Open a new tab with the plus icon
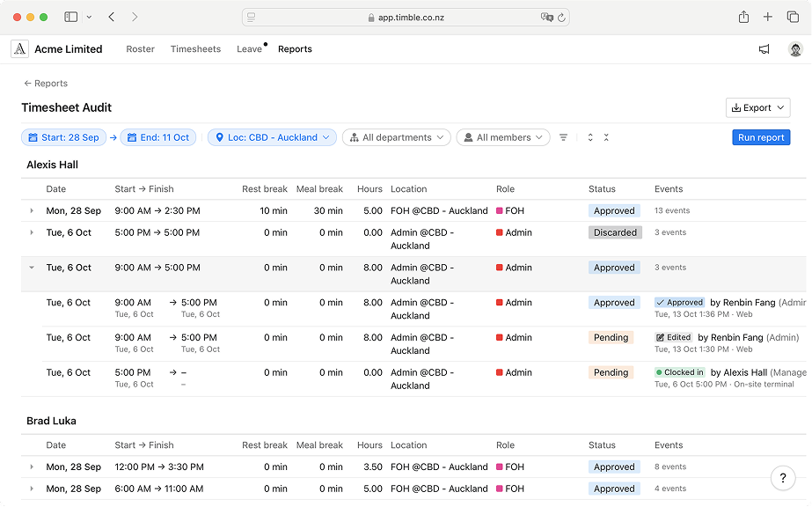 coord(768,17)
